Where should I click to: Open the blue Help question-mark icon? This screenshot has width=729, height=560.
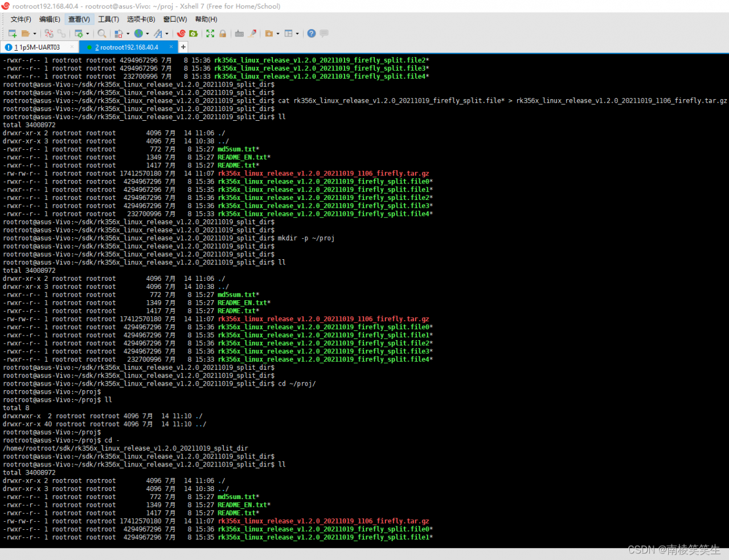(311, 34)
